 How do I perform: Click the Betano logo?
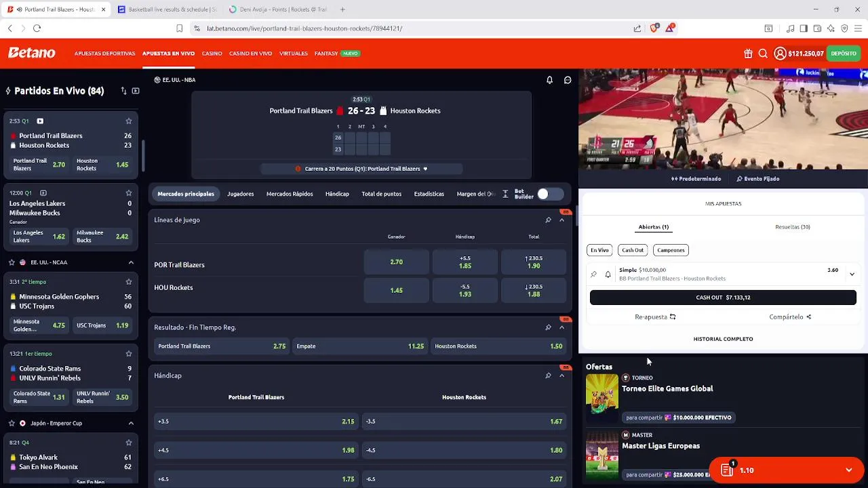(31, 53)
